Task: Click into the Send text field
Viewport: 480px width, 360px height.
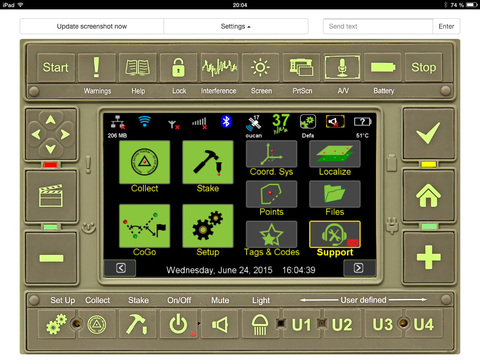Action: point(378,26)
